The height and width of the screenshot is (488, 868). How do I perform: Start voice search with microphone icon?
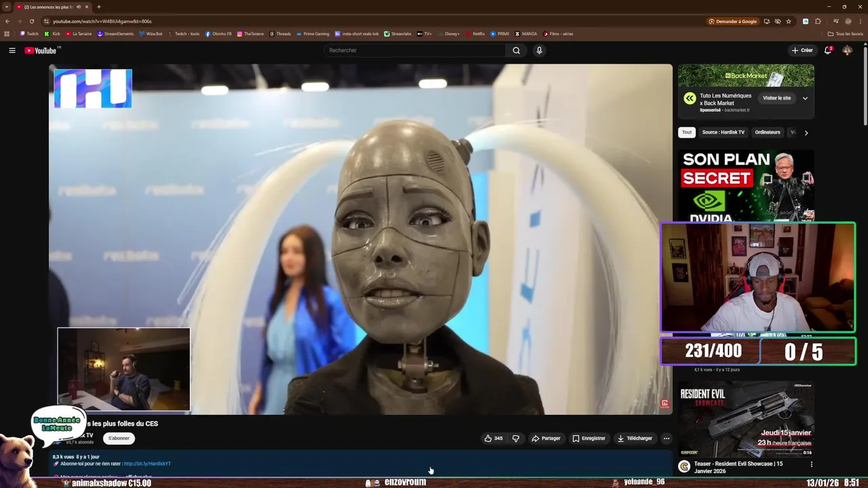point(539,50)
